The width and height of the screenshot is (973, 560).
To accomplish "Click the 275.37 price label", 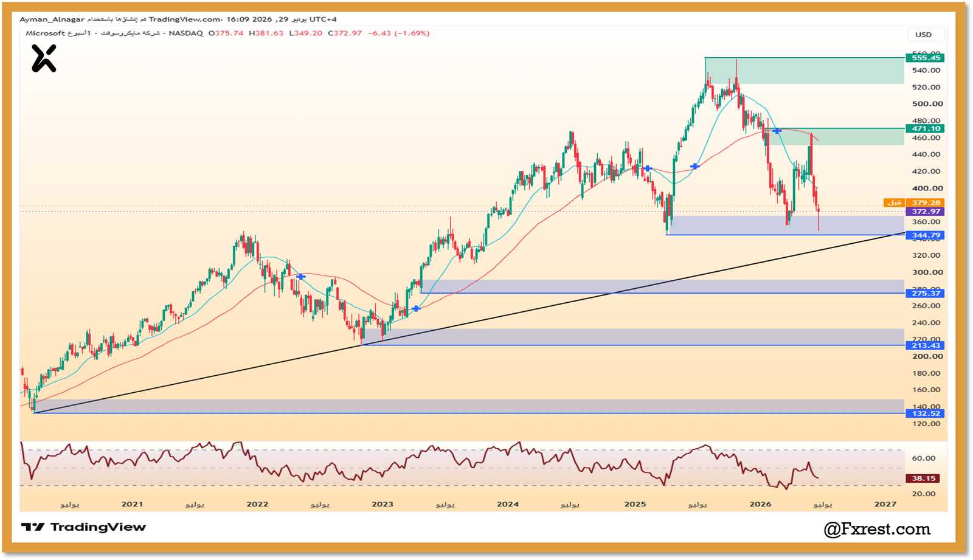I will coord(926,293).
